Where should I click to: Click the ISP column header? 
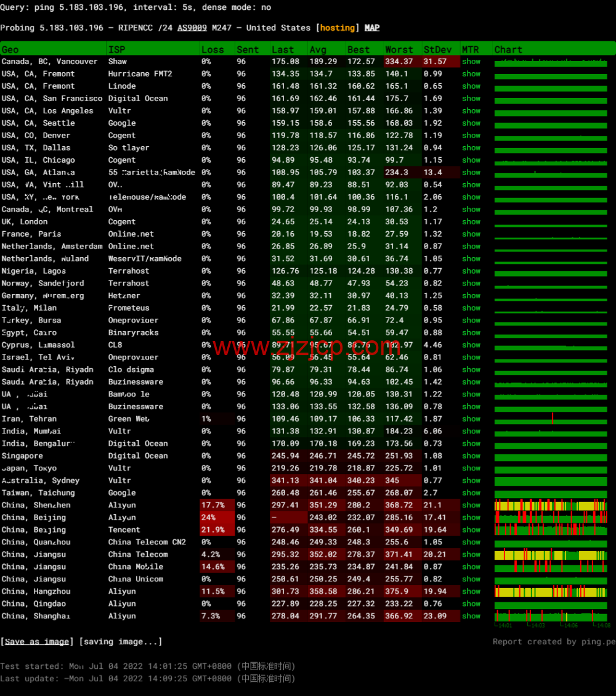116,49
